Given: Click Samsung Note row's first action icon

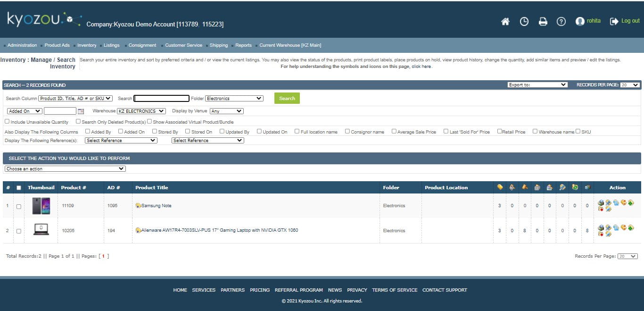Looking at the screenshot, I should click(x=601, y=203).
